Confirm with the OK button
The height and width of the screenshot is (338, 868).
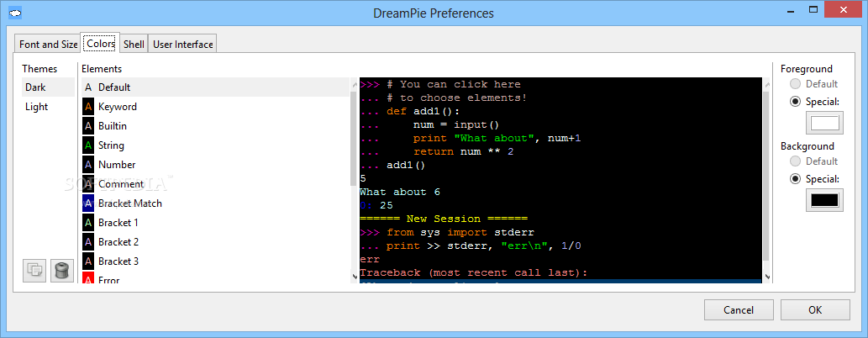815,309
